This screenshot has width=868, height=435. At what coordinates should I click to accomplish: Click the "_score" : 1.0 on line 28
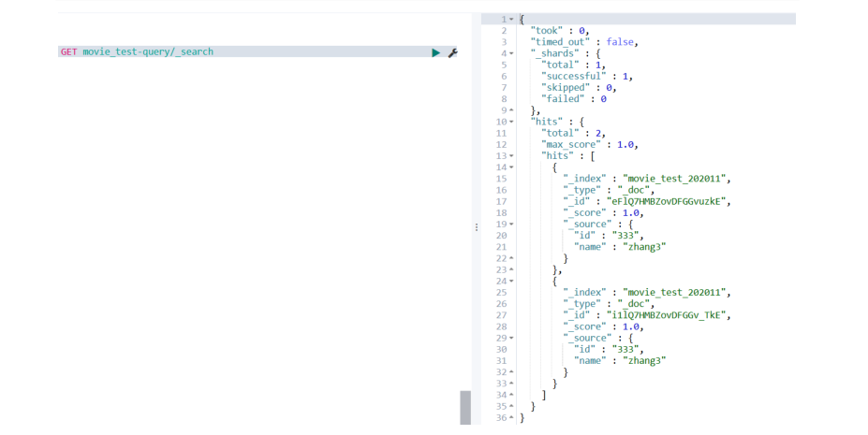[x=603, y=326]
